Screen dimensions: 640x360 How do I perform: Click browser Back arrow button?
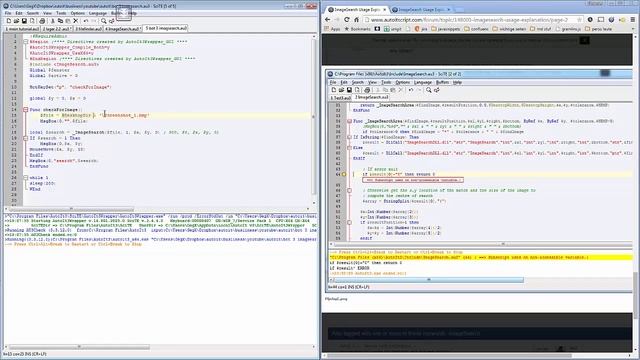point(328,20)
